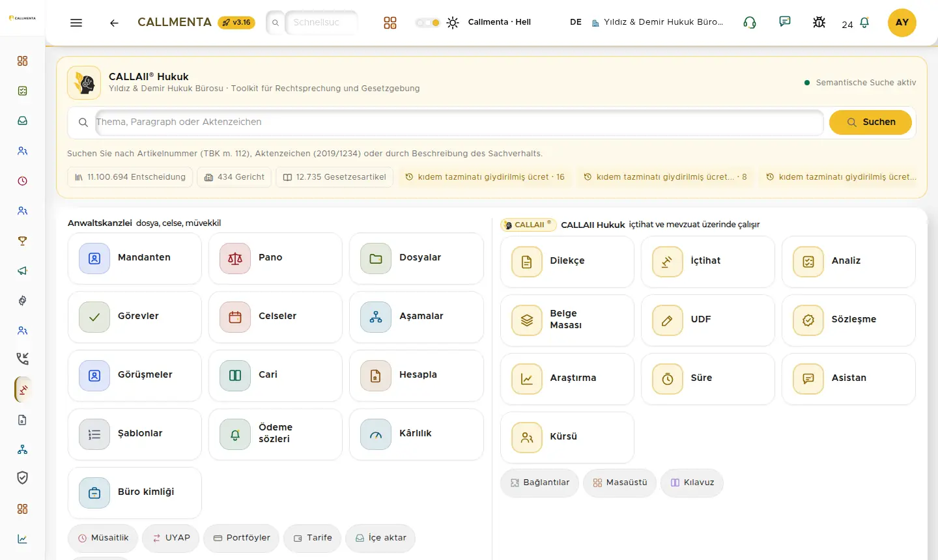Open the inbox tray icon in the sidebar
This screenshot has height=560, width=938.
23,121
